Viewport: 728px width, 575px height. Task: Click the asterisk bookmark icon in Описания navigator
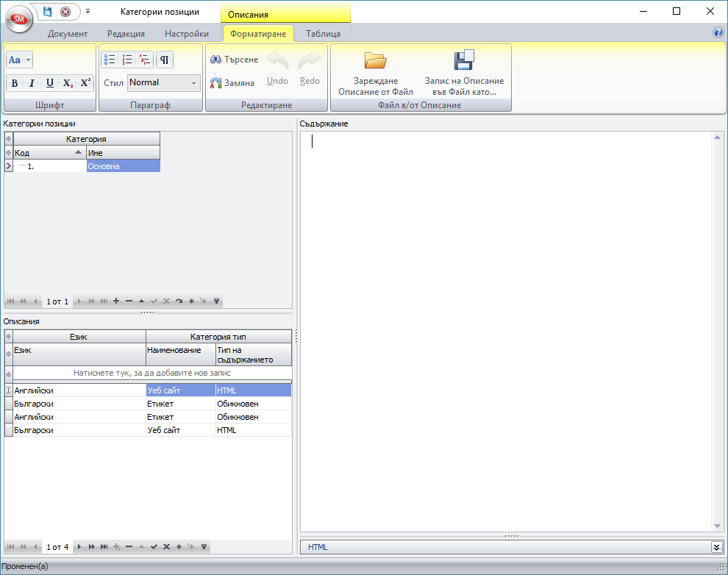[x=179, y=546]
